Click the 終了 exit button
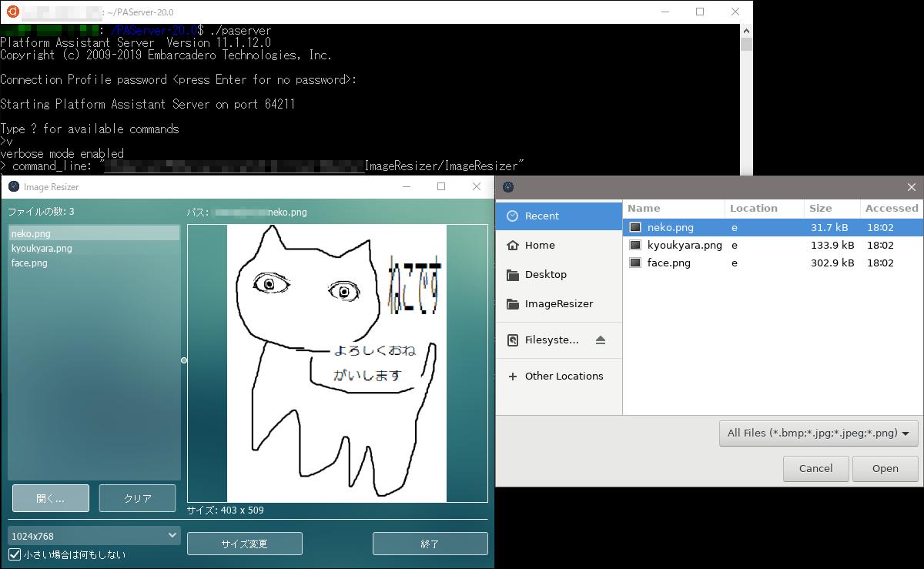 pos(430,544)
